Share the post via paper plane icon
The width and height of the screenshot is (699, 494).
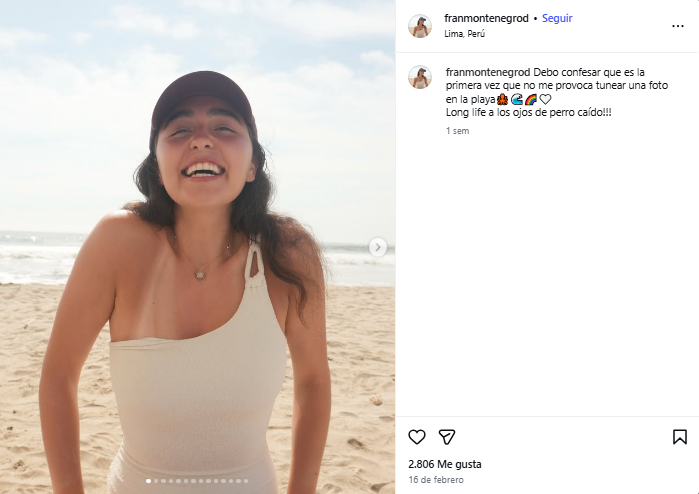pos(447,437)
